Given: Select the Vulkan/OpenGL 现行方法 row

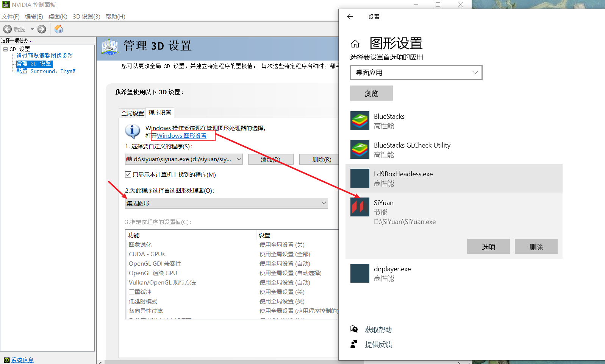Looking at the screenshot, I should pos(232,282).
